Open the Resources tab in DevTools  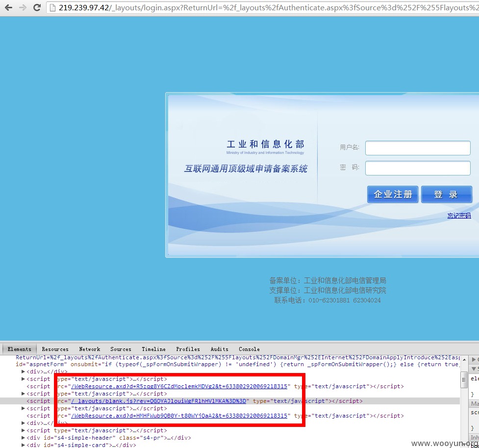click(55, 349)
